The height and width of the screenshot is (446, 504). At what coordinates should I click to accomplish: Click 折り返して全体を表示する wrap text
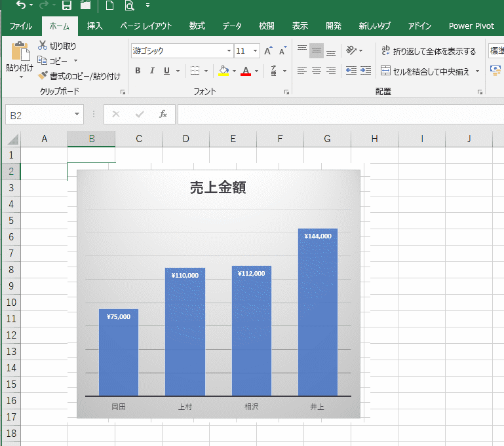click(x=429, y=50)
